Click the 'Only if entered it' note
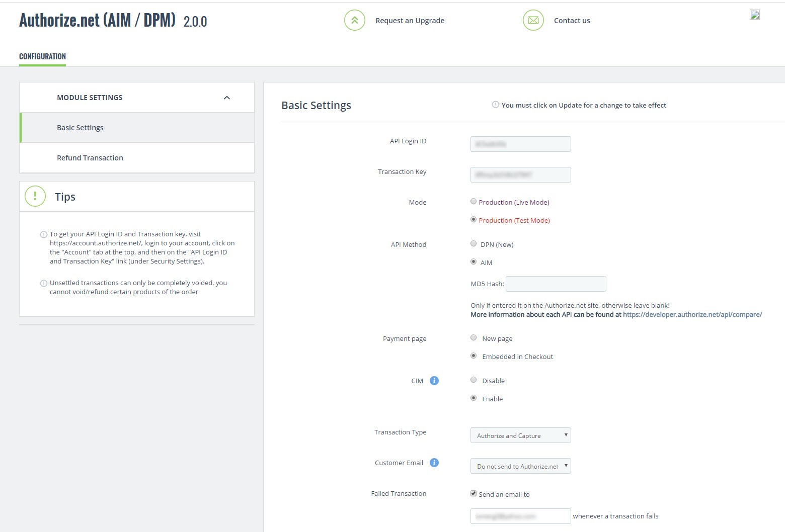This screenshot has height=532, width=785. click(x=570, y=305)
